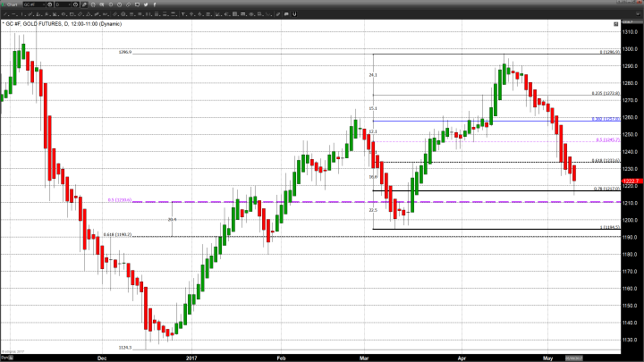Click the 0.618 (1190.2) retracement label
Image resolution: width=644 pixels, height=362 pixels.
coord(118,235)
